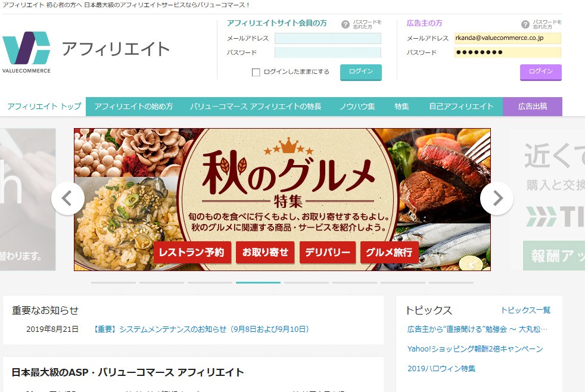Click the purple ログイン button for advertisers
The image size is (585, 392).
[540, 72]
